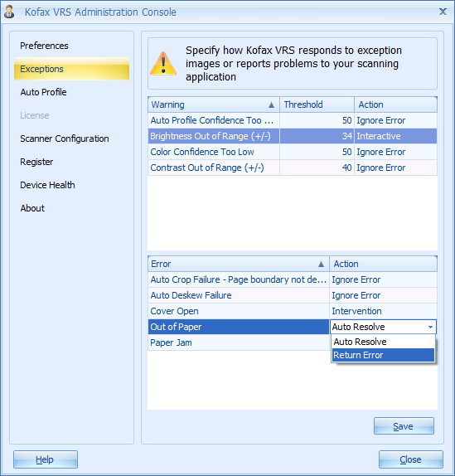
Task: Open the Device Health page
Action: pyautogui.click(x=47, y=185)
